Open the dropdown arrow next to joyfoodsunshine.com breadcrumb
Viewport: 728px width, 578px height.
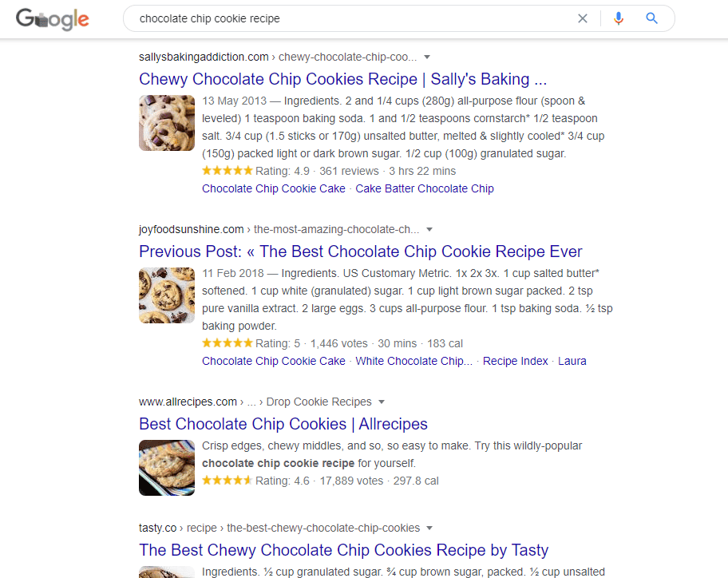pos(429,228)
